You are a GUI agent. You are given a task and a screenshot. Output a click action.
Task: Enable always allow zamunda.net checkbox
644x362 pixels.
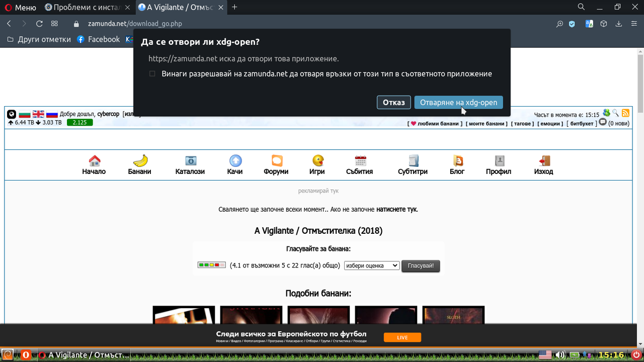[x=152, y=74]
